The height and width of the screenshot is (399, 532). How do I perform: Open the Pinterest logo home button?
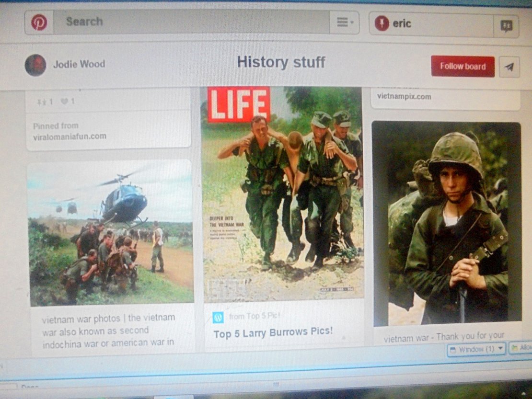39,23
